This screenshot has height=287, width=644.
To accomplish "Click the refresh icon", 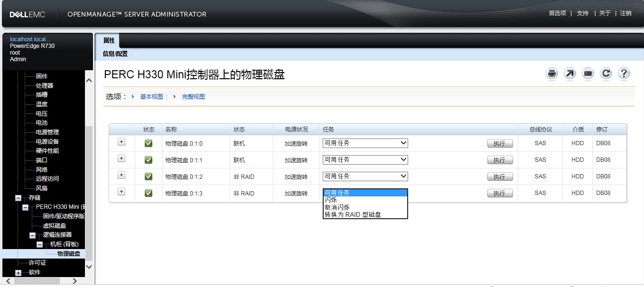I will click(x=606, y=73).
